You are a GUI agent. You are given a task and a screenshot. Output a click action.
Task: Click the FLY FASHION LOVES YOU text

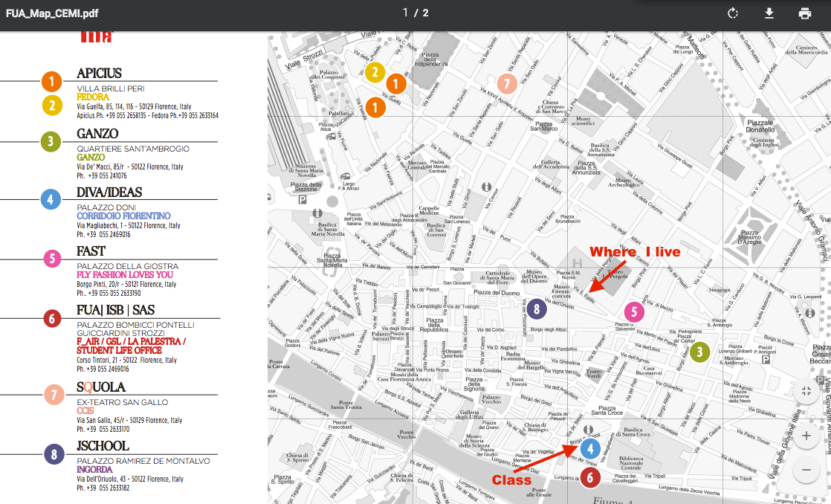pos(125,274)
